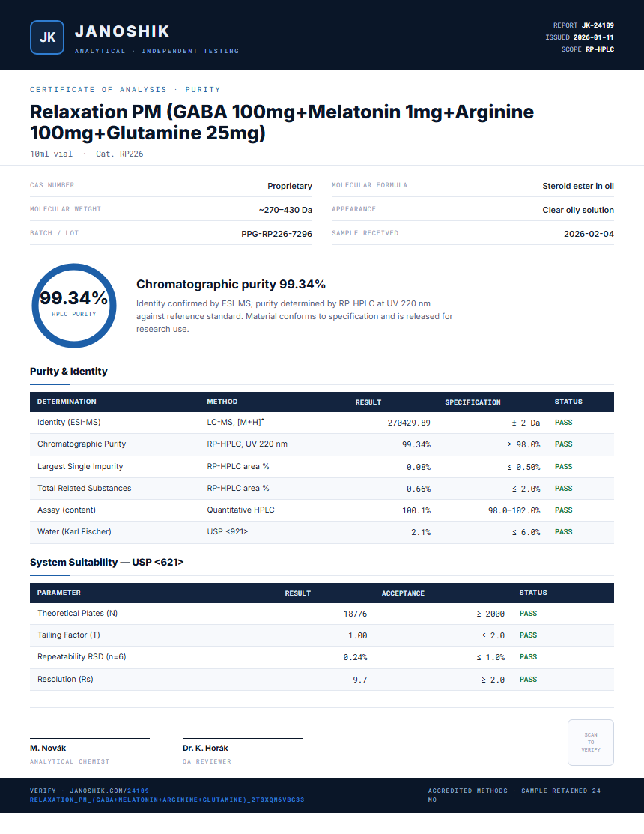Image resolution: width=644 pixels, height=834 pixels.
Task: Click the 0.24% RSD result
Action: point(355,657)
